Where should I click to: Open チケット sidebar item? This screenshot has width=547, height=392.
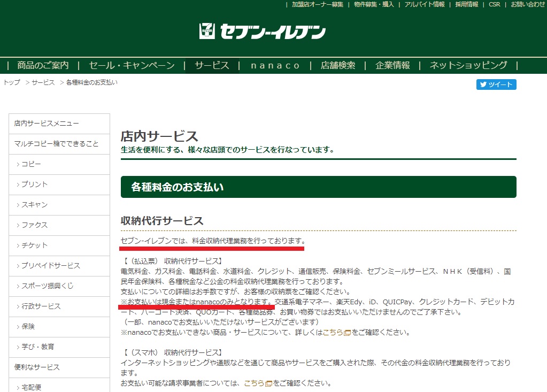point(59,245)
